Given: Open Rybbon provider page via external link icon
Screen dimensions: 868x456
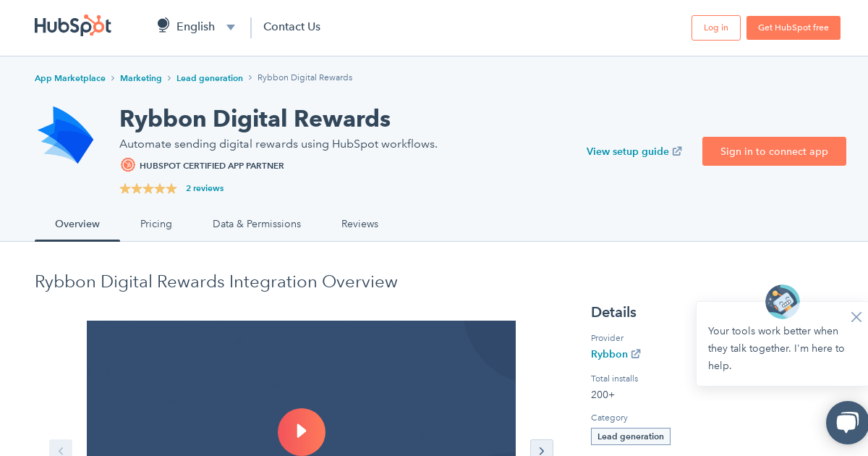Looking at the screenshot, I should pos(636,354).
